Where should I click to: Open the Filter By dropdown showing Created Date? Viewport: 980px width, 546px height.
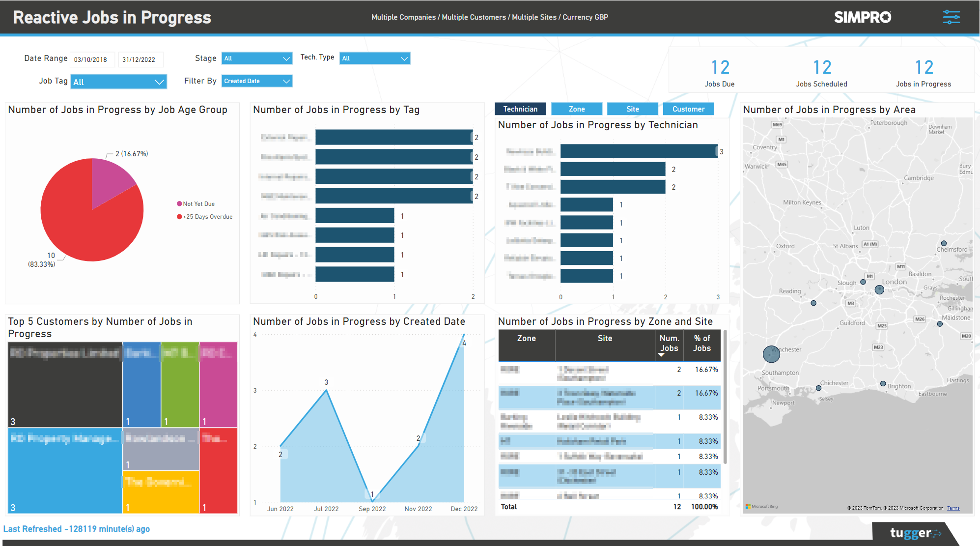256,81
